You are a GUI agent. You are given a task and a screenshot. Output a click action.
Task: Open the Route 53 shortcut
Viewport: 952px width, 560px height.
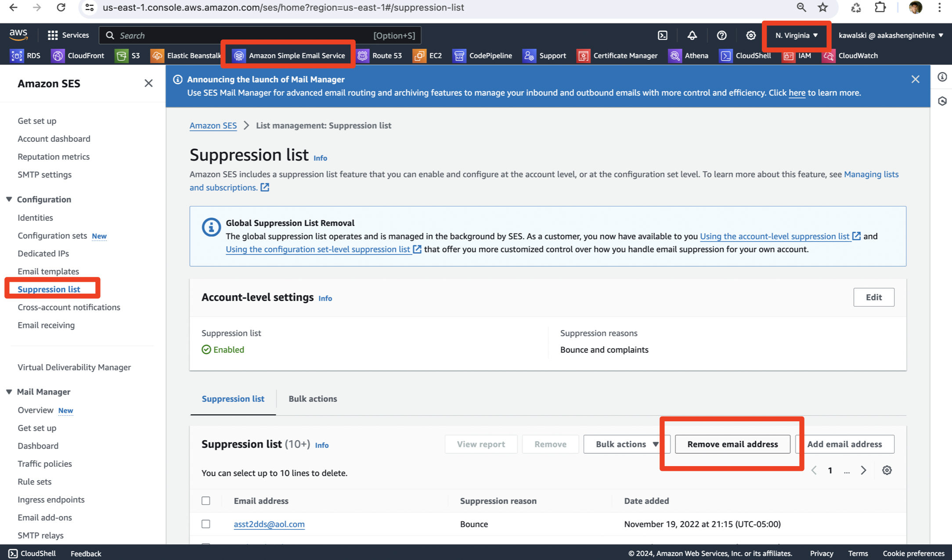pyautogui.click(x=380, y=56)
